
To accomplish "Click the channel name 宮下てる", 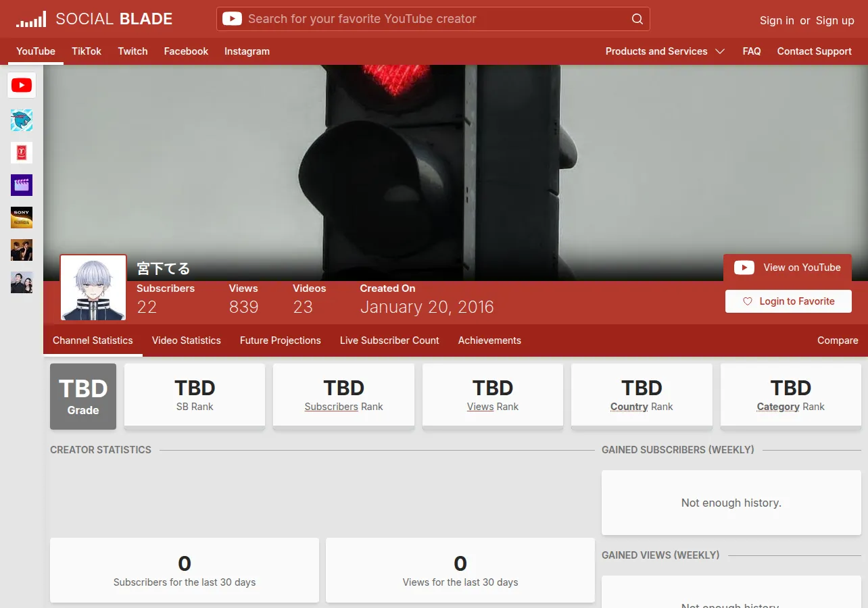I will [x=164, y=269].
